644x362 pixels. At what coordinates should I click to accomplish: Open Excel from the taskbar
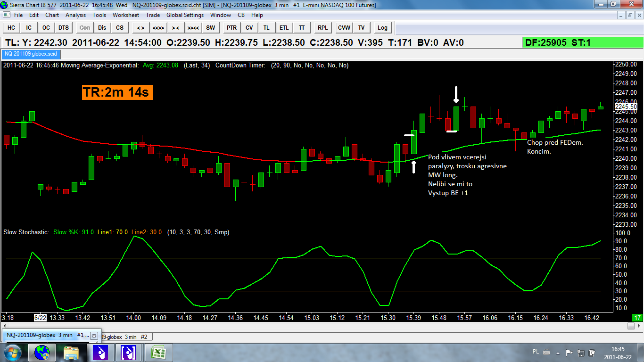point(158,352)
